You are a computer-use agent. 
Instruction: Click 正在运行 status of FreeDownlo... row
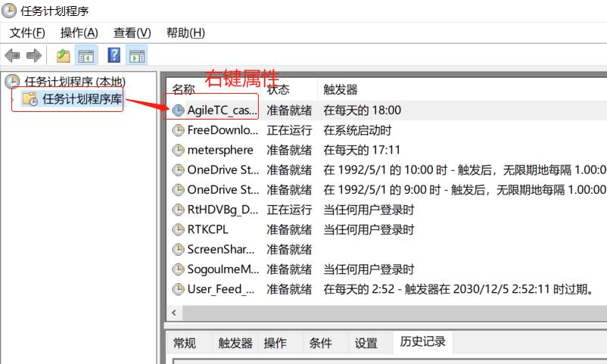pos(289,130)
